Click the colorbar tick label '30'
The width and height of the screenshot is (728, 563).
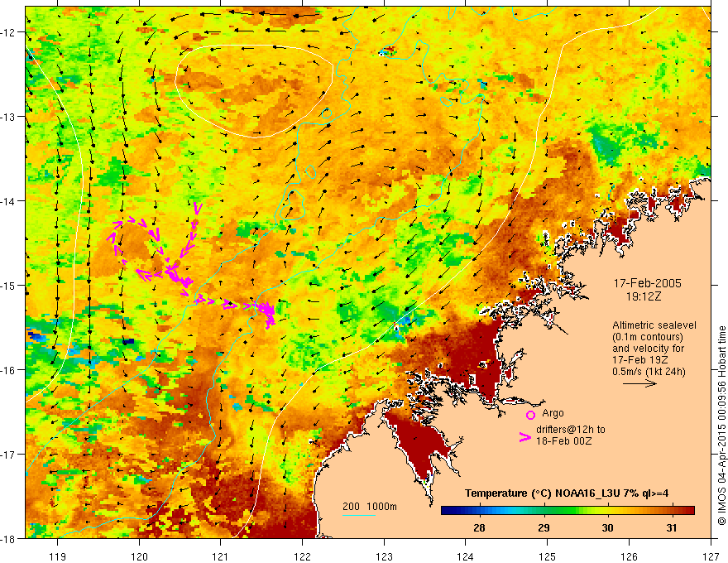click(x=607, y=527)
